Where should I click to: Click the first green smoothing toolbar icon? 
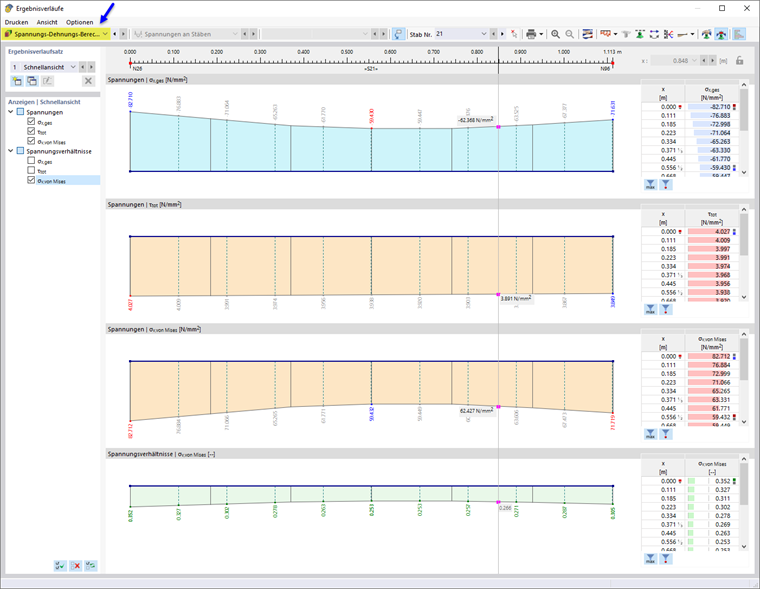(707, 34)
